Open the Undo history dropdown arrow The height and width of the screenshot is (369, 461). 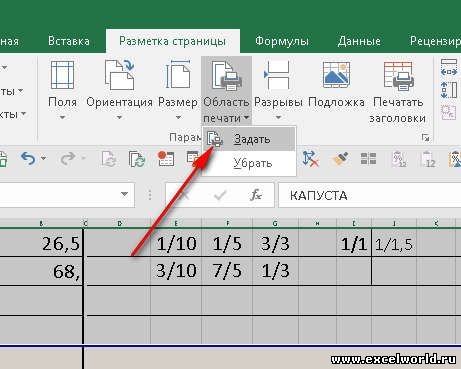click(44, 159)
